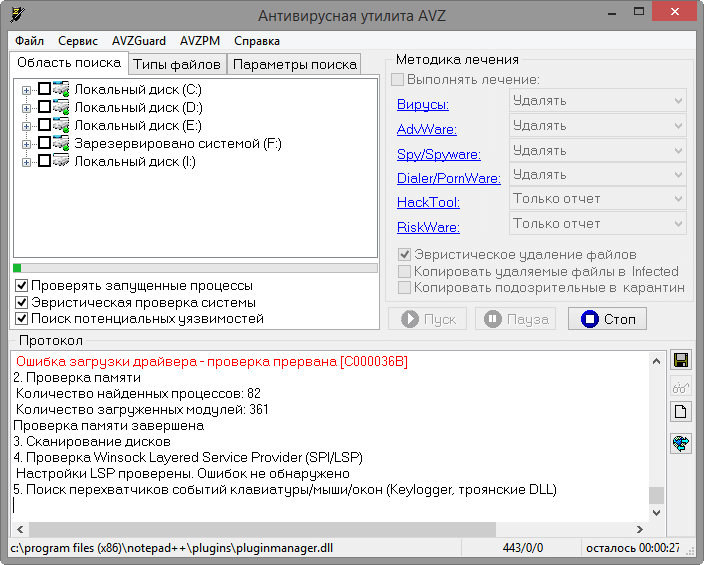Check the Локальный диск (E:) checkbox
Image resolution: width=704 pixels, height=565 pixels.
click(x=44, y=124)
